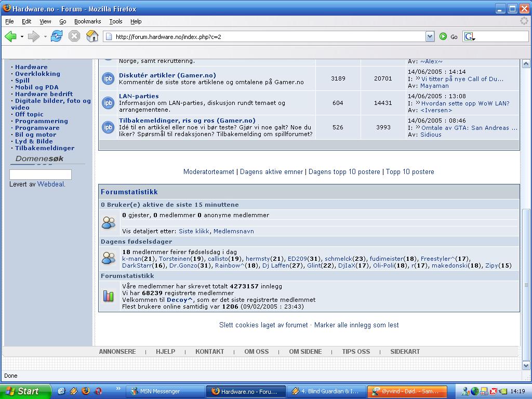Open newest member Decoy^ profile

tap(180, 300)
